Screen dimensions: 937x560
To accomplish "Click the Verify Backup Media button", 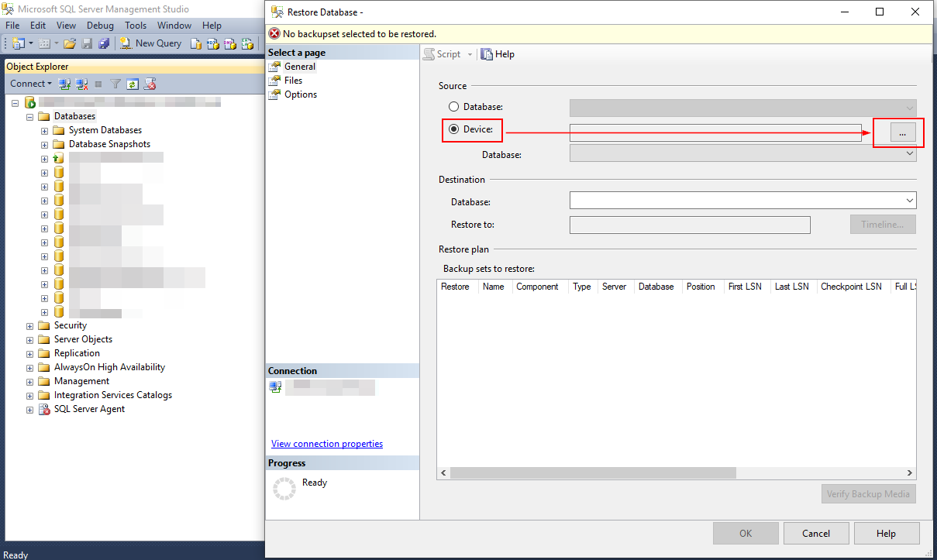I will (869, 494).
